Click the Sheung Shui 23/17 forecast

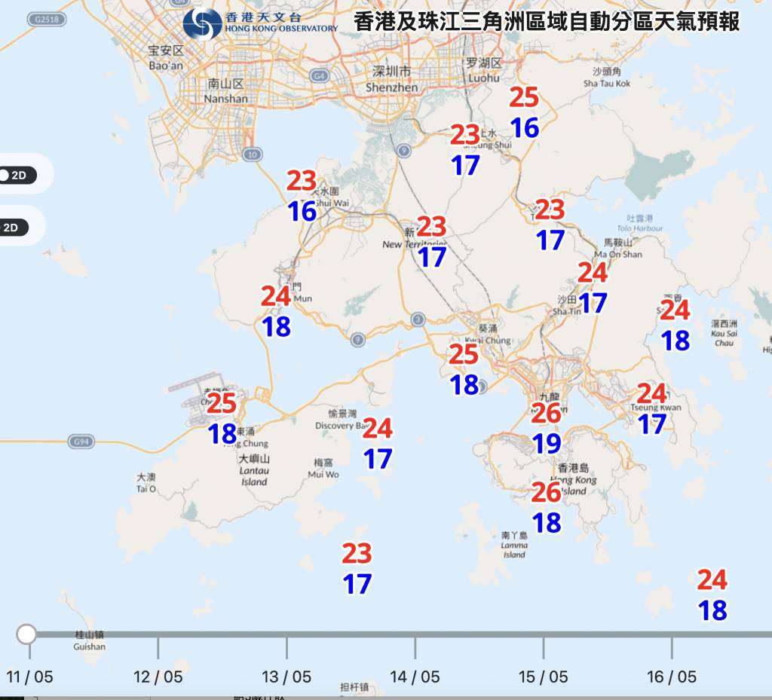[465, 149]
